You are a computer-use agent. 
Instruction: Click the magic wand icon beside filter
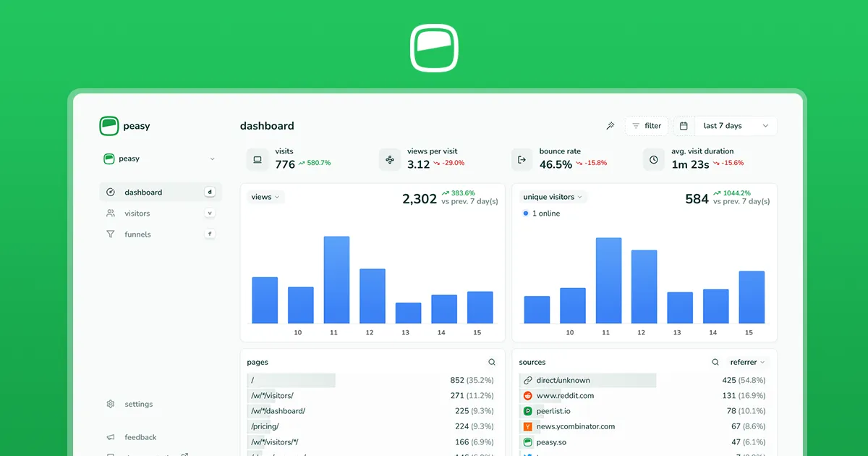point(610,126)
